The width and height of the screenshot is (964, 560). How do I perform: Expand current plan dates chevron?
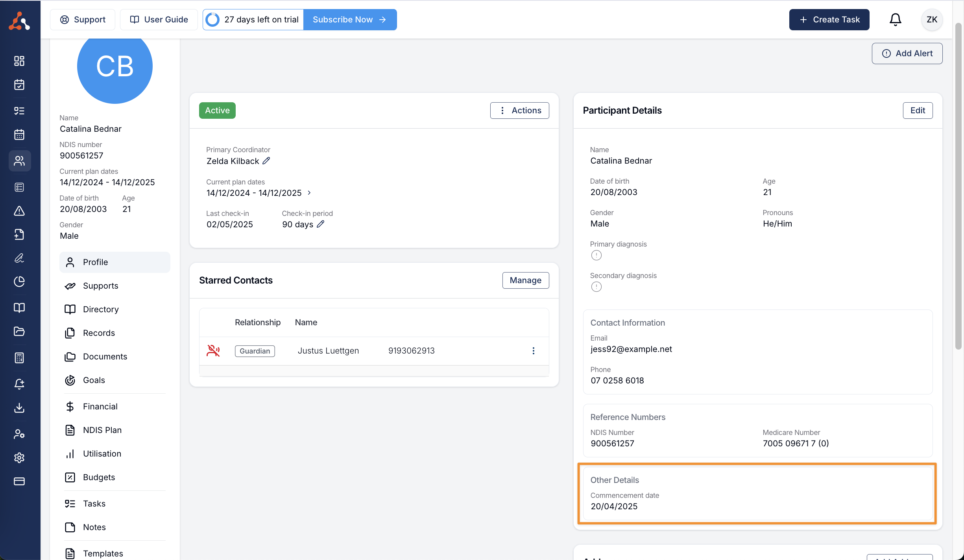(x=309, y=193)
